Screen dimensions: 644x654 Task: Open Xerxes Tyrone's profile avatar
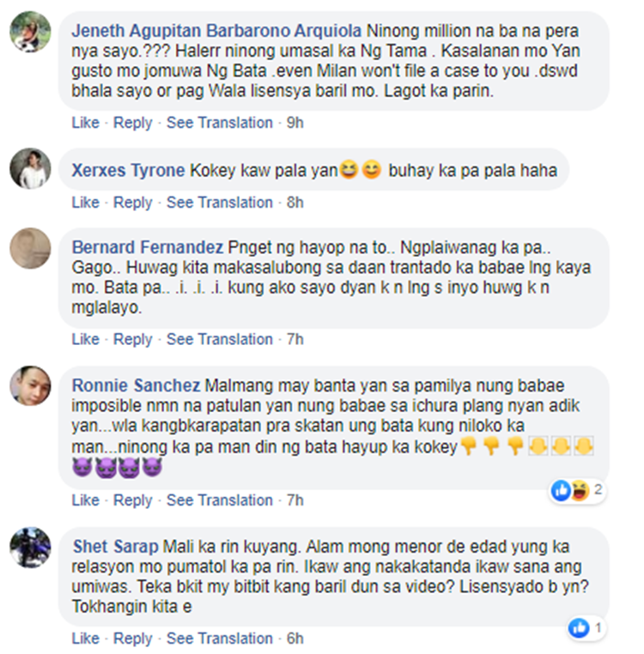pyautogui.click(x=30, y=168)
